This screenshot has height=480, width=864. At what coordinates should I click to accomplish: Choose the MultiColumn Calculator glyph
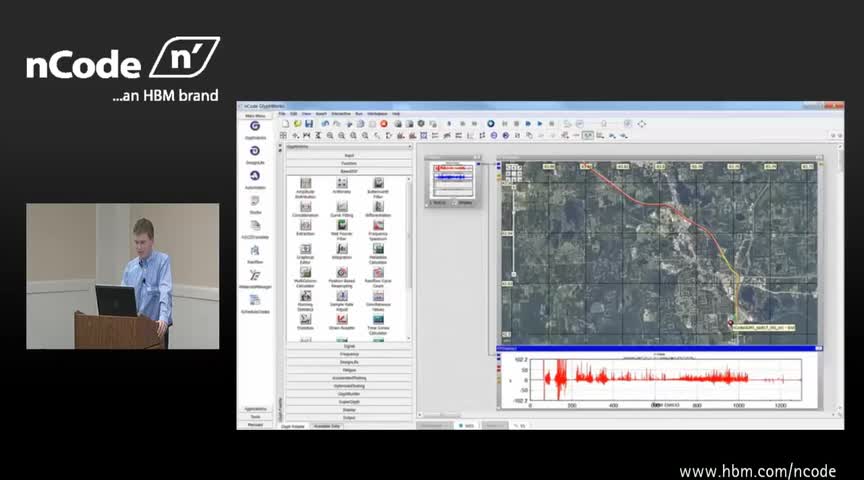(x=305, y=277)
